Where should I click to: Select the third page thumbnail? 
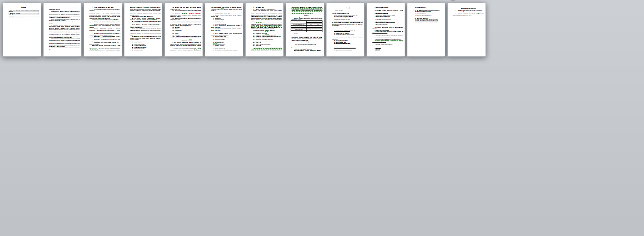pyautogui.click(x=103, y=30)
